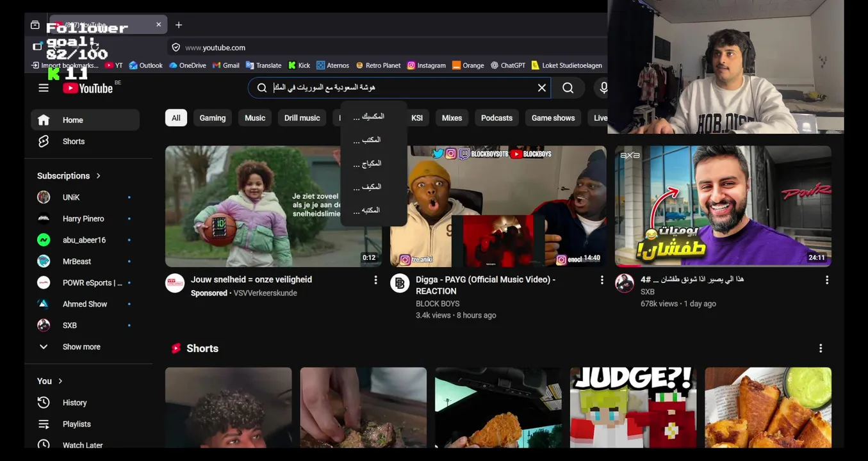Go to Home in the sidebar
Image resolution: width=868 pixels, height=461 pixels.
(85, 120)
